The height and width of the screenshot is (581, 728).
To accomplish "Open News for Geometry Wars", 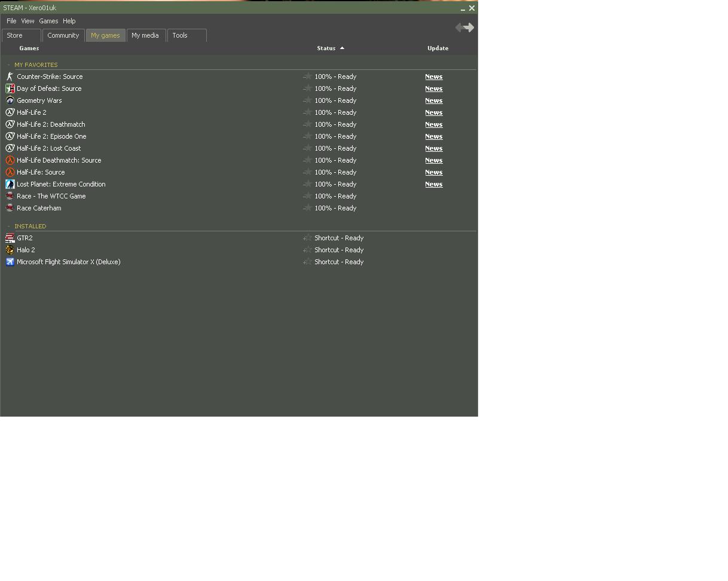I will click(434, 100).
